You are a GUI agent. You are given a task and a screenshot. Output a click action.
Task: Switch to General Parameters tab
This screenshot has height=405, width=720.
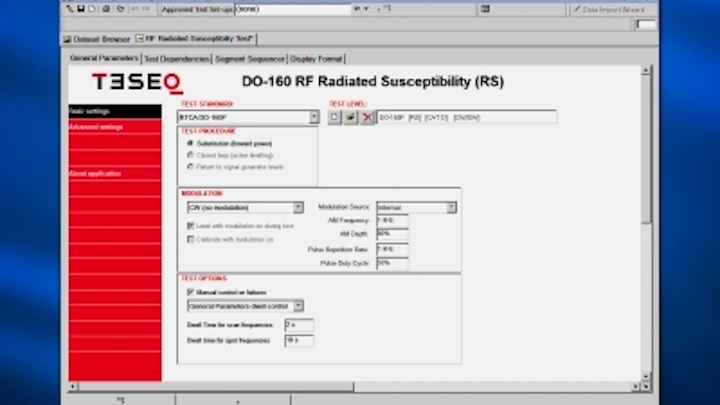104,58
